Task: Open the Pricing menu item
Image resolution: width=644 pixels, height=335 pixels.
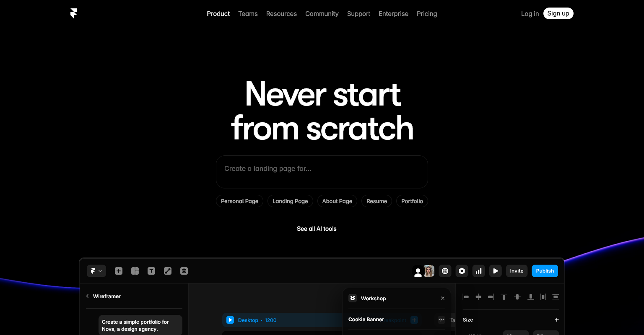Action: (x=427, y=13)
